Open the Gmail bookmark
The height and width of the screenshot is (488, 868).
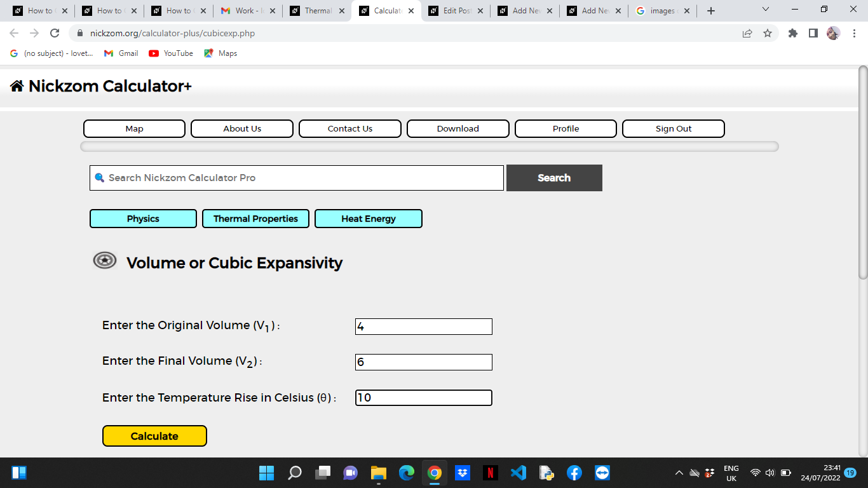tap(121, 53)
